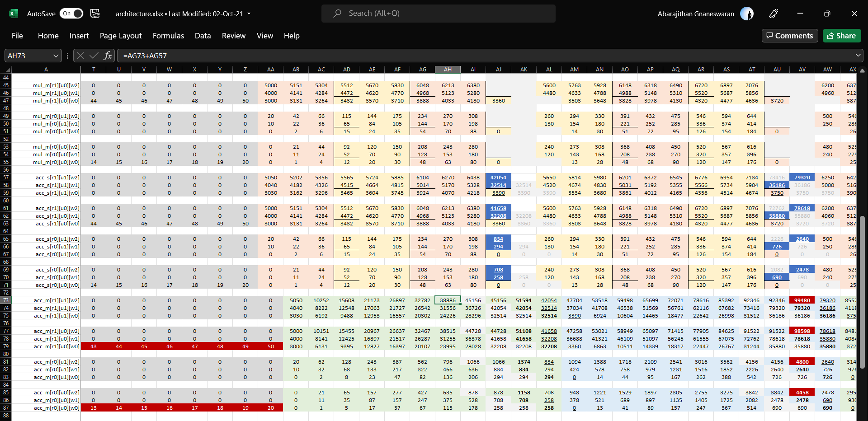Open the Formulas ribbon tab
The height and width of the screenshot is (421, 868).
click(x=168, y=36)
